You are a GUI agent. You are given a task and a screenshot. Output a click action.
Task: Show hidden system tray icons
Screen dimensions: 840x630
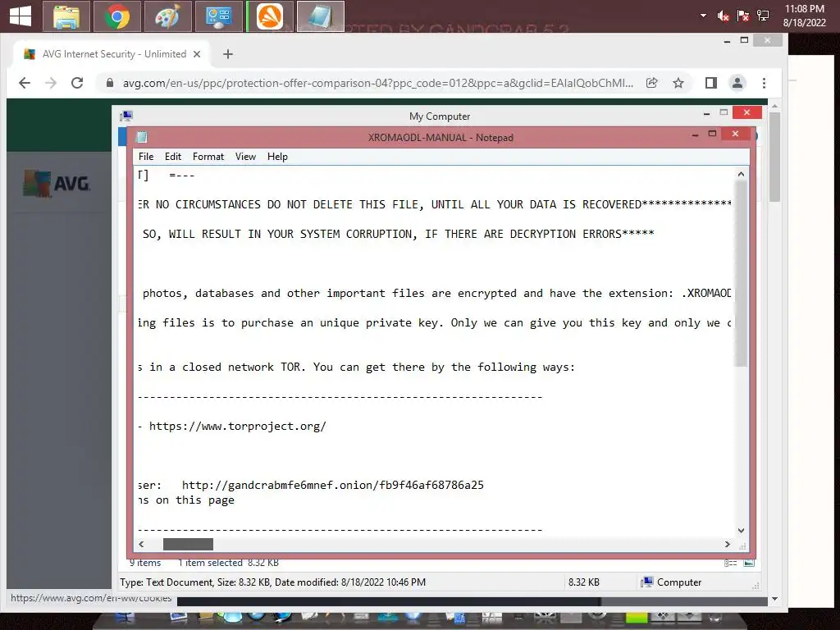click(x=703, y=16)
